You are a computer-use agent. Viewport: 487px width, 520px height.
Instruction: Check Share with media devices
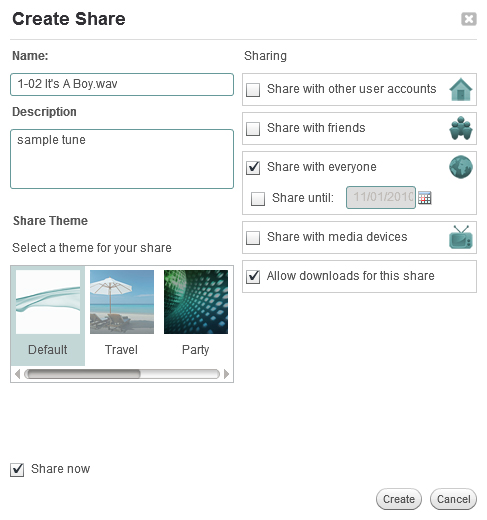253,238
